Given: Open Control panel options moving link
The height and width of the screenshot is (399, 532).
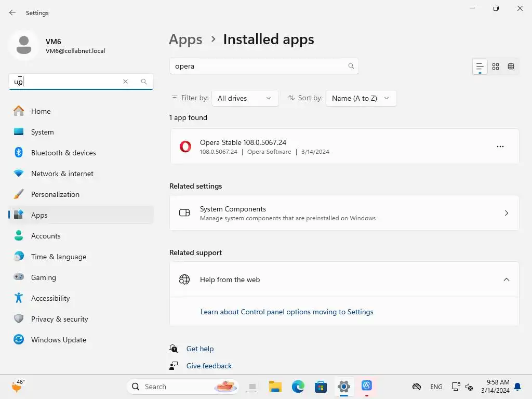Looking at the screenshot, I should [287, 312].
